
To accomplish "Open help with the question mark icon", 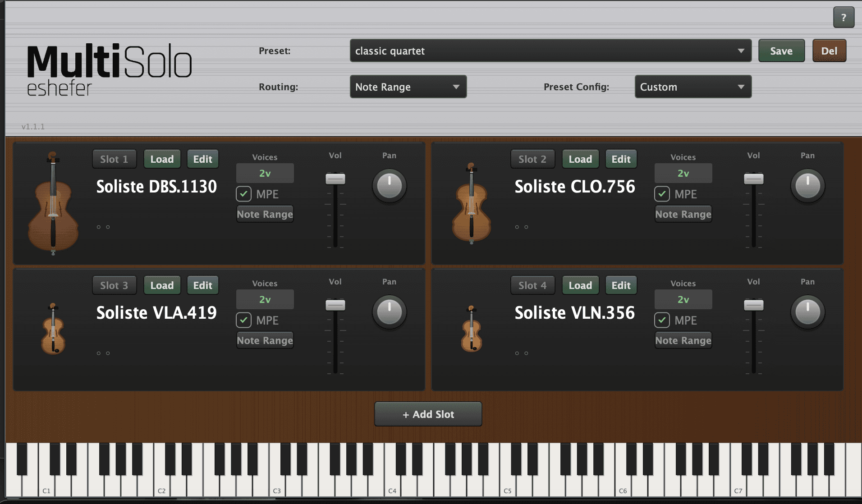I will pyautogui.click(x=843, y=18).
